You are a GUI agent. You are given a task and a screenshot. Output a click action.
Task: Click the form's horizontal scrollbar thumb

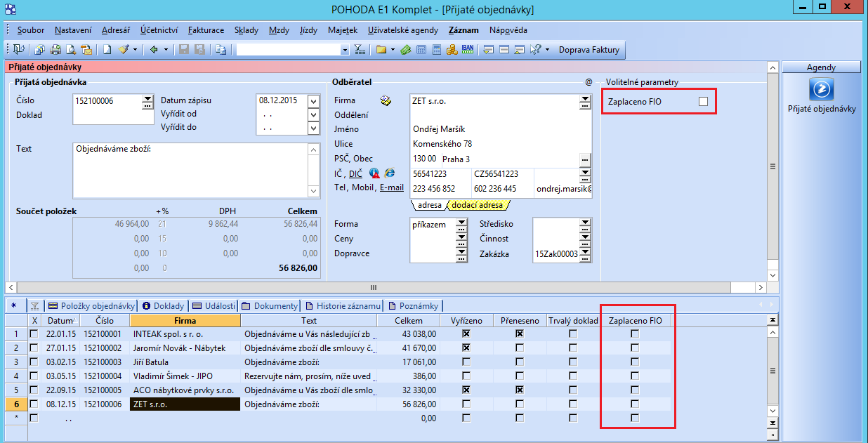[x=374, y=287]
